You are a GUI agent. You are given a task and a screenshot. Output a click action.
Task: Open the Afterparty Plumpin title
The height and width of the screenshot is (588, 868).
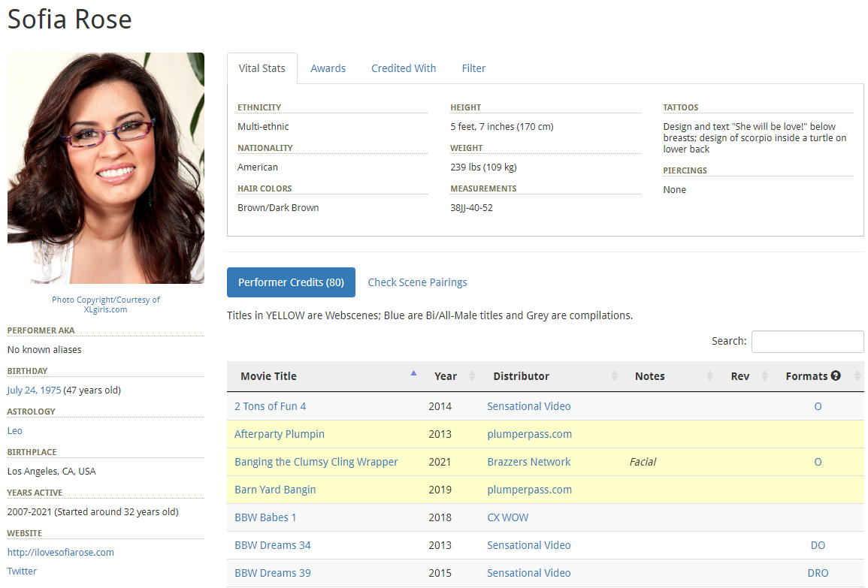(280, 433)
